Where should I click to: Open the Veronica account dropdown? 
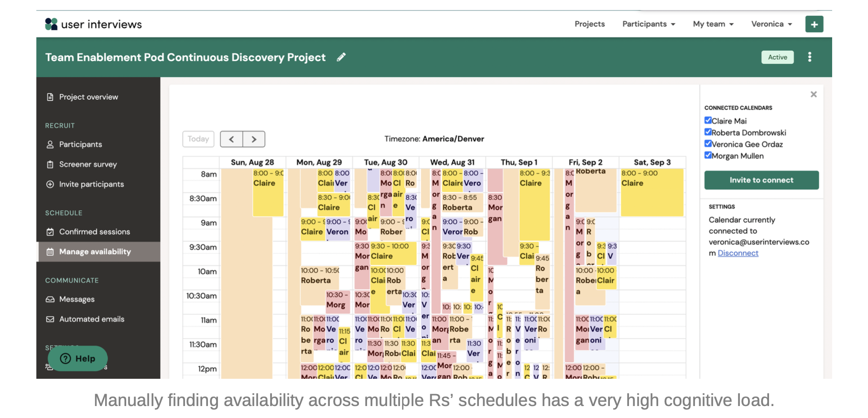pos(771,24)
